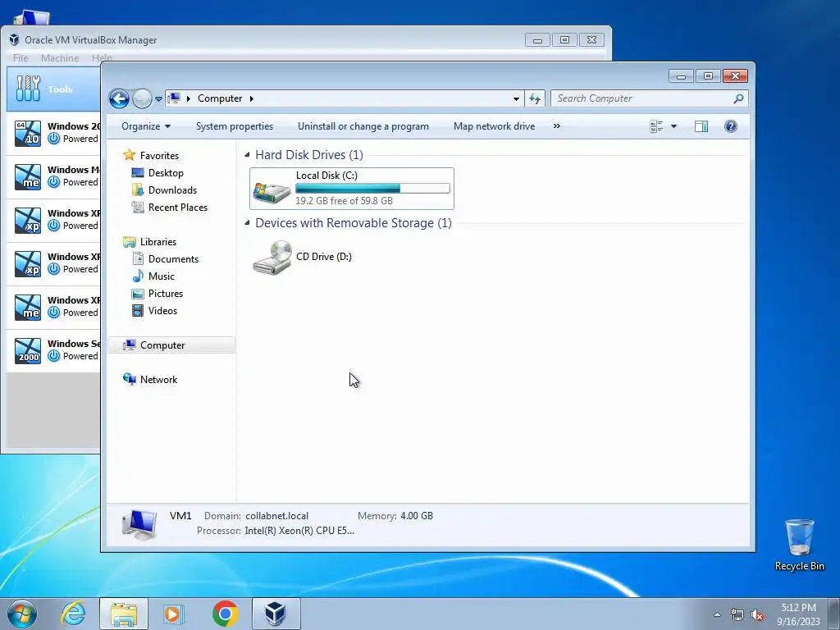Open Explorer help with the question mark icon
Image resolution: width=840 pixels, height=630 pixels.
pyautogui.click(x=731, y=126)
